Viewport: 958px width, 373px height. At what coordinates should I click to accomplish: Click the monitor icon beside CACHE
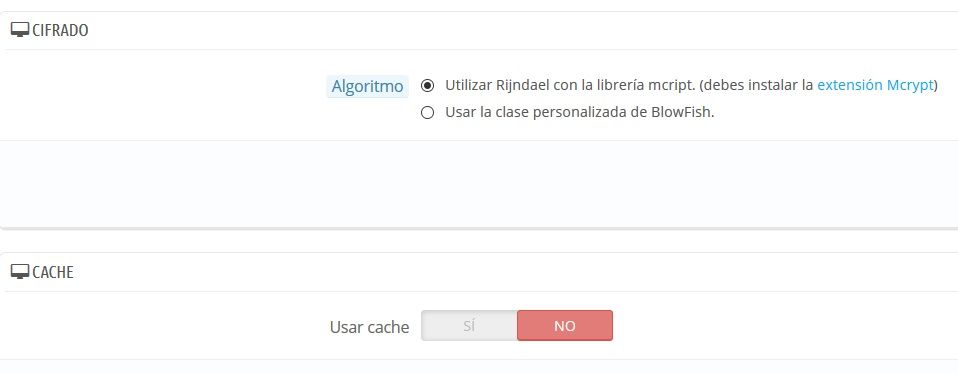pyautogui.click(x=20, y=272)
